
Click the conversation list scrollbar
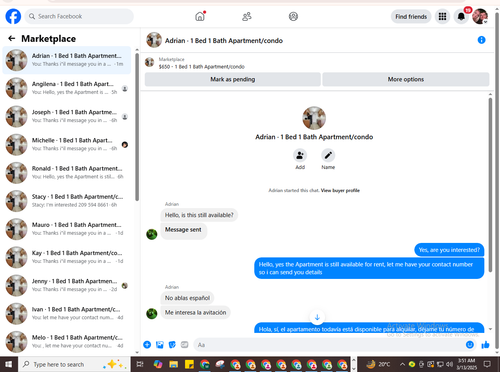click(x=137, y=127)
